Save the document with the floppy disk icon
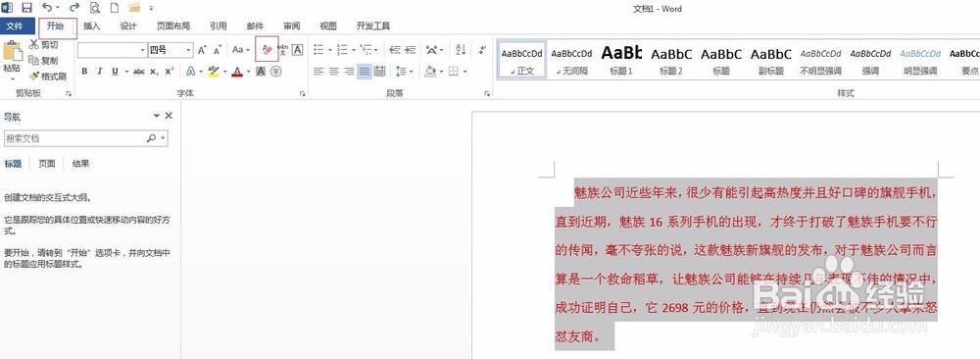Viewport: 980px width, 359px height. (x=26, y=8)
